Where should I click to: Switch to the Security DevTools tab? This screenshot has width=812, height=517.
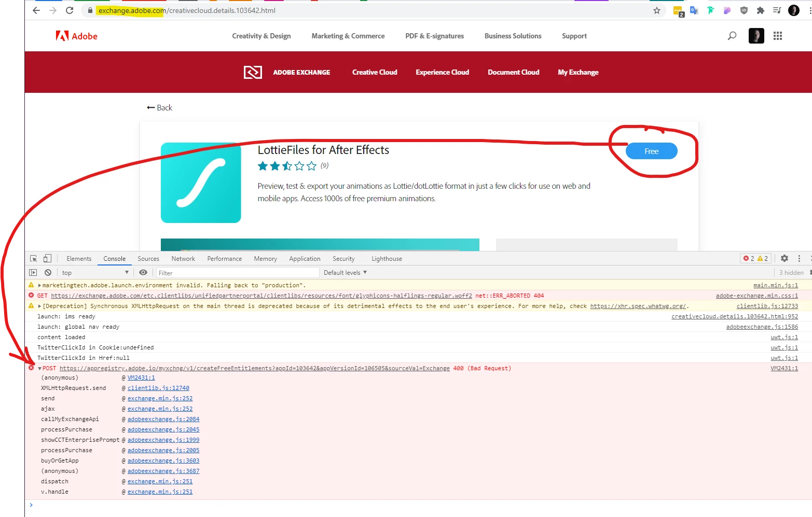343,258
